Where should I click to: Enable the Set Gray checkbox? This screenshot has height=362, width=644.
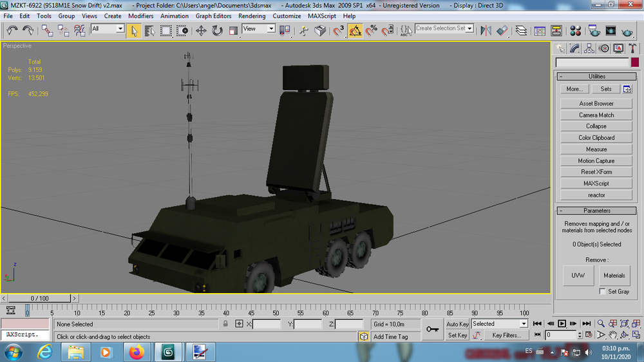point(603,291)
